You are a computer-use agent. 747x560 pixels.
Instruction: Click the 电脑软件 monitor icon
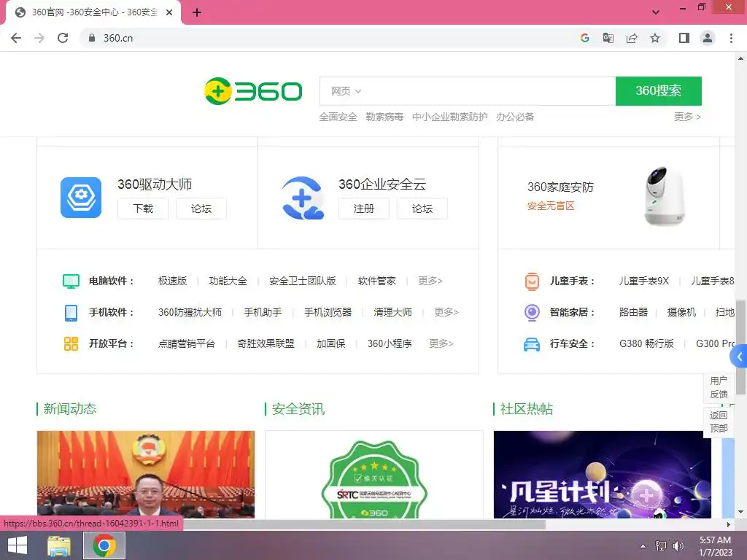tap(71, 281)
